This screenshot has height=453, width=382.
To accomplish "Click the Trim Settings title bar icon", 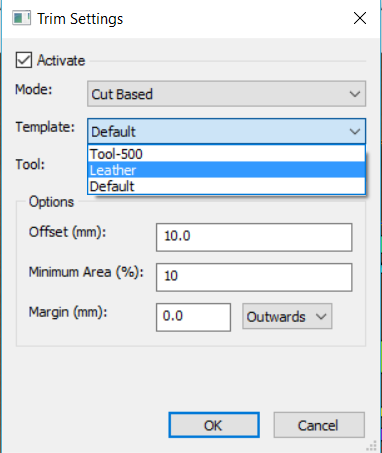I will click(x=21, y=18).
